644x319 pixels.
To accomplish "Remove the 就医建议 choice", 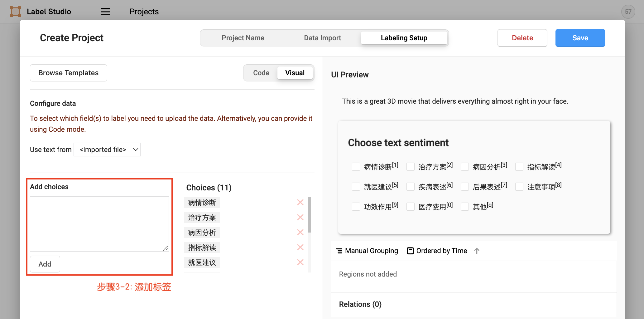I will click(300, 263).
